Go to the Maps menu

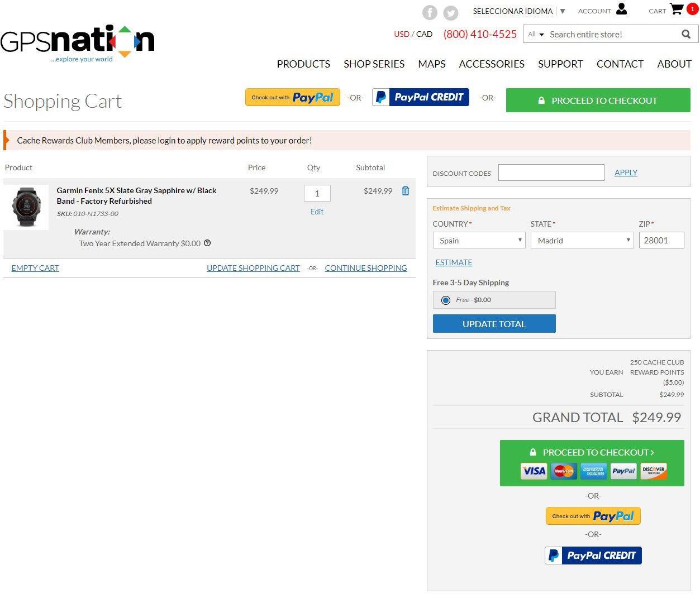(432, 64)
